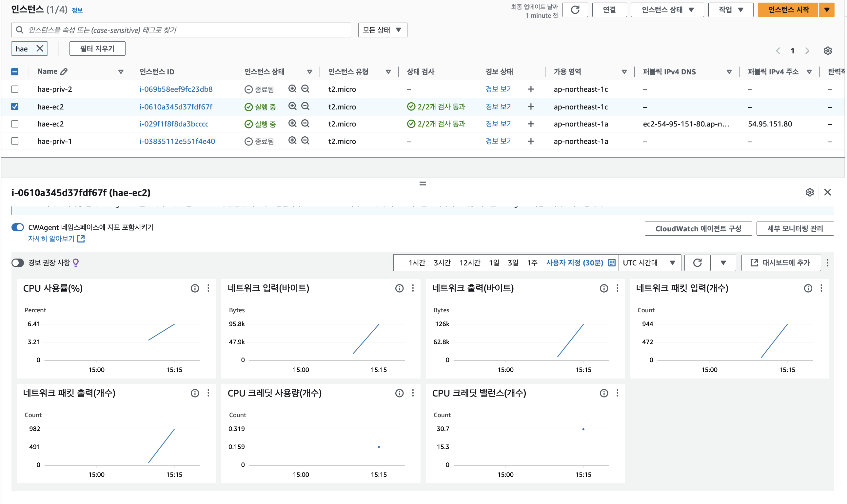
Task: Refresh the monitoring graphs
Action: [697, 262]
